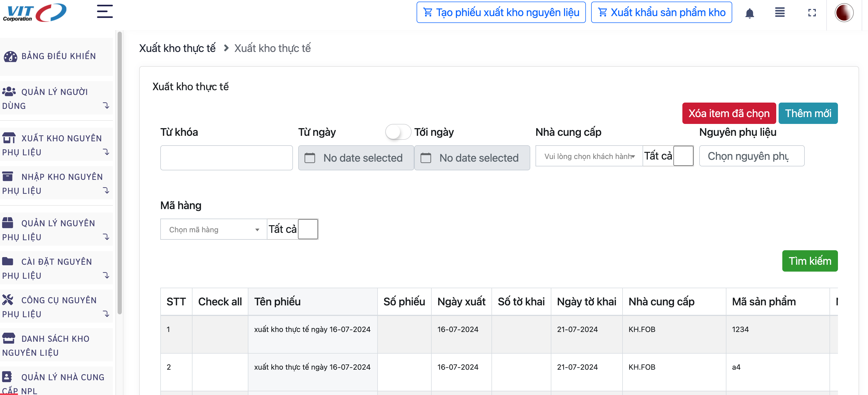Screen dimensions: 868x395
Task: Click the list menu icon in header
Action: [780, 12]
